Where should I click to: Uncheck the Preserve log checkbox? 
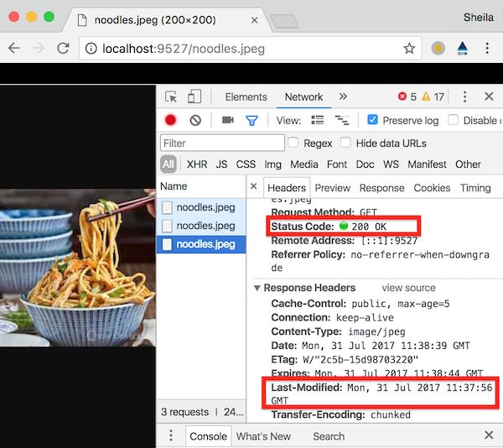pos(372,120)
